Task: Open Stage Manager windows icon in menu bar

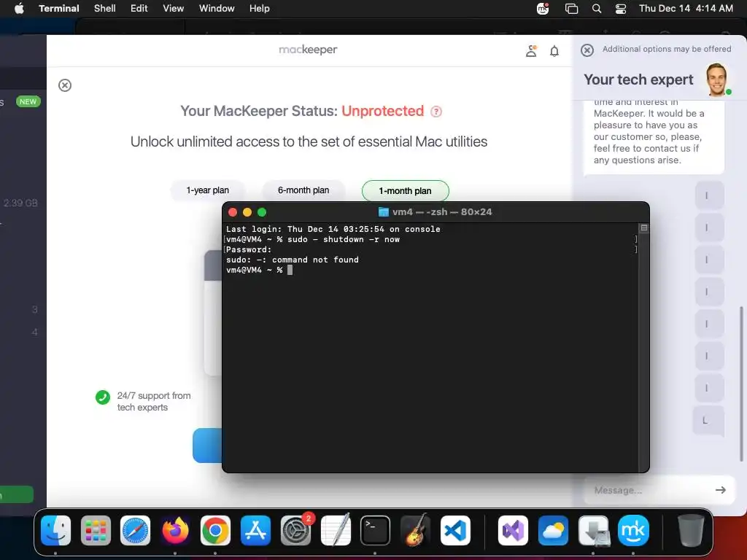Action: pos(571,9)
